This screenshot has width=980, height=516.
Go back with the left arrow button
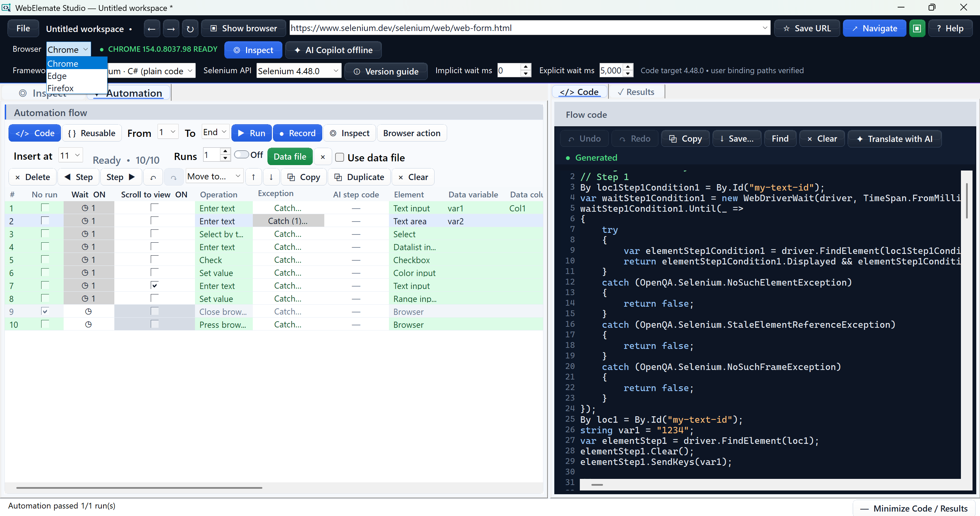point(151,29)
